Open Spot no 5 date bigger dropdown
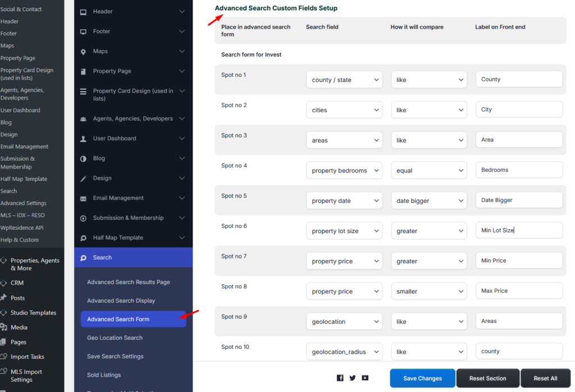575x392 pixels. (428, 200)
